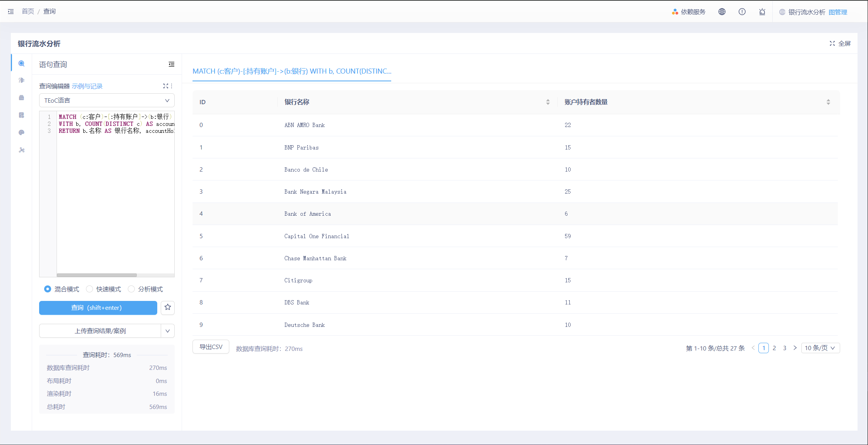Image resolution: width=868 pixels, height=445 pixels.
Task: Click the alarm bell notification icon
Action: [x=762, y=12]
